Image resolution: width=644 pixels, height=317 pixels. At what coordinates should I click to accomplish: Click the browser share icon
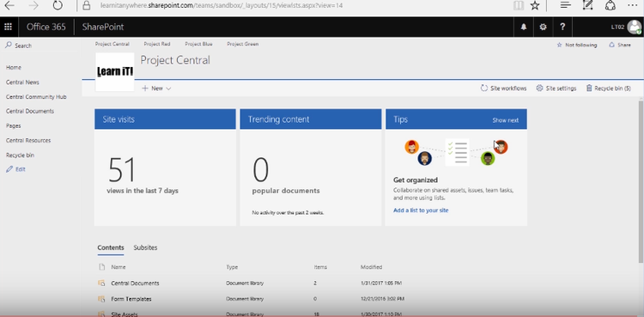coord(610,5)
